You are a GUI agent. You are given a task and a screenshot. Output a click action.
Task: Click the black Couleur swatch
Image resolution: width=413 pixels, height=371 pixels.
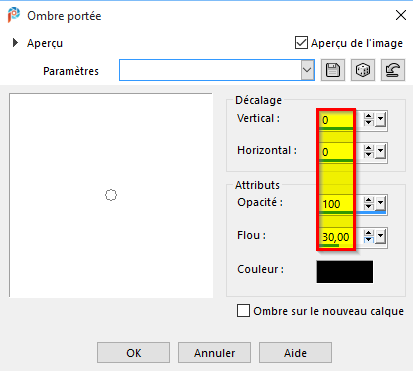tap(345, 272)
